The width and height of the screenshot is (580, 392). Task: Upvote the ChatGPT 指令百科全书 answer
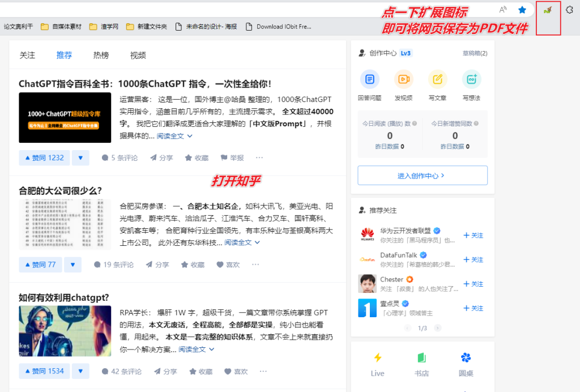tap(44, 157)
